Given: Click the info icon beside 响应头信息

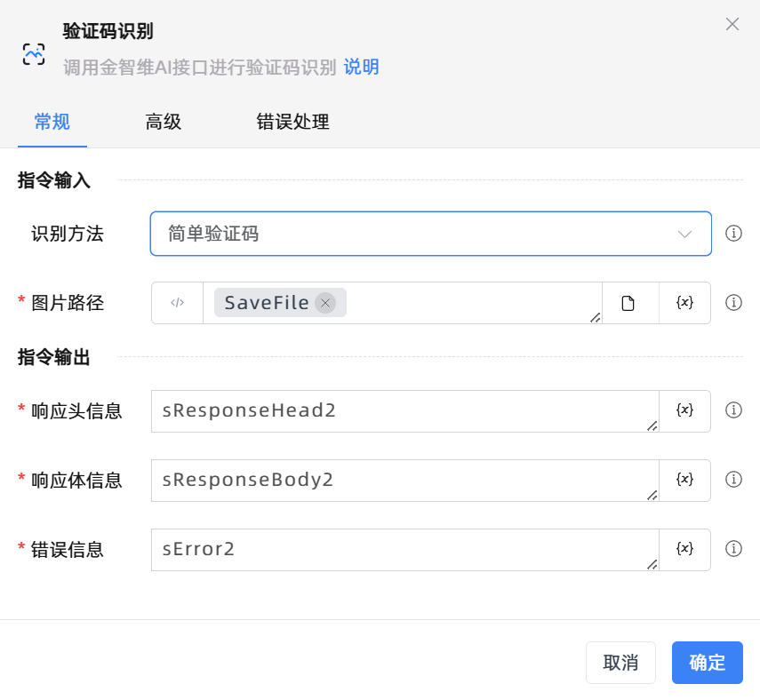Looking at the screenshot, I should [733, 410].
